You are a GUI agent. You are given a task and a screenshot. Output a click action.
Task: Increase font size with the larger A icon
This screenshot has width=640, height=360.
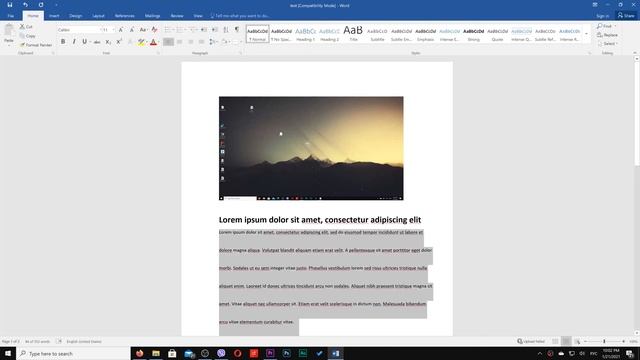[121, 30]
